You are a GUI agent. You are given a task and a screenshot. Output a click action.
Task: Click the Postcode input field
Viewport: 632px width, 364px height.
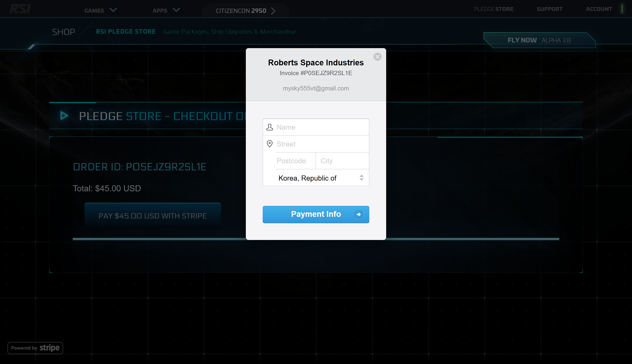click(295, 161)
